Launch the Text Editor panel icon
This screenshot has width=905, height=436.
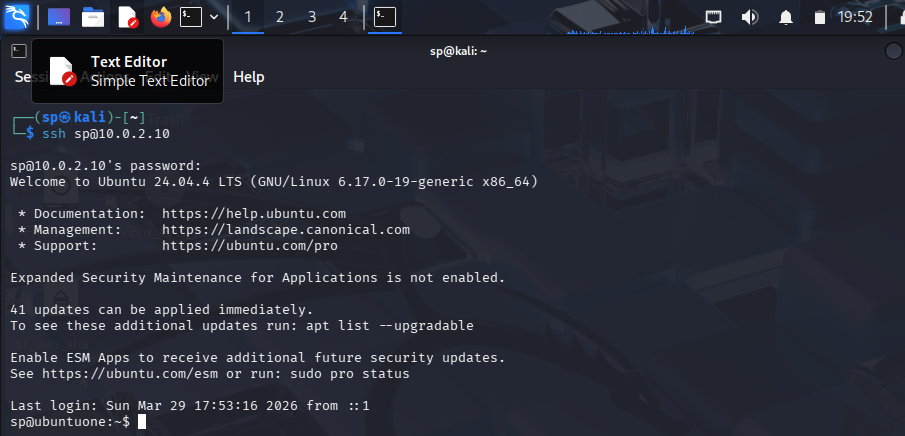[x=128, y=17]
